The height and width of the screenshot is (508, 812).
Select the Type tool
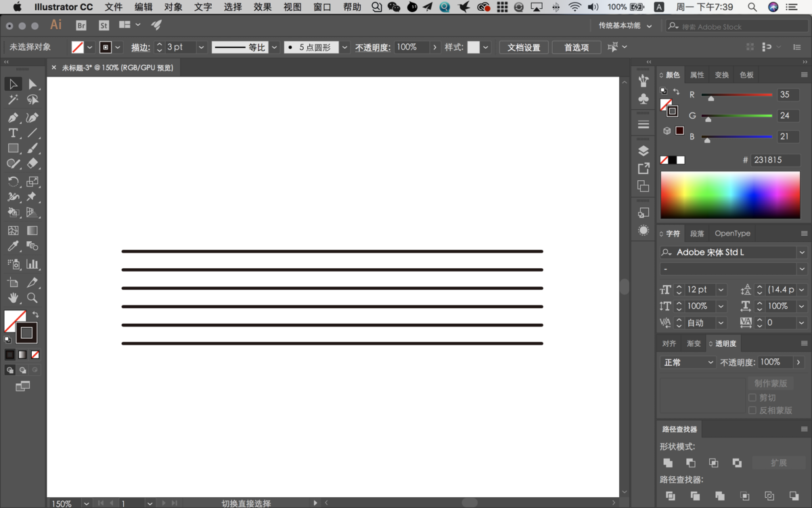coord(13,133)
